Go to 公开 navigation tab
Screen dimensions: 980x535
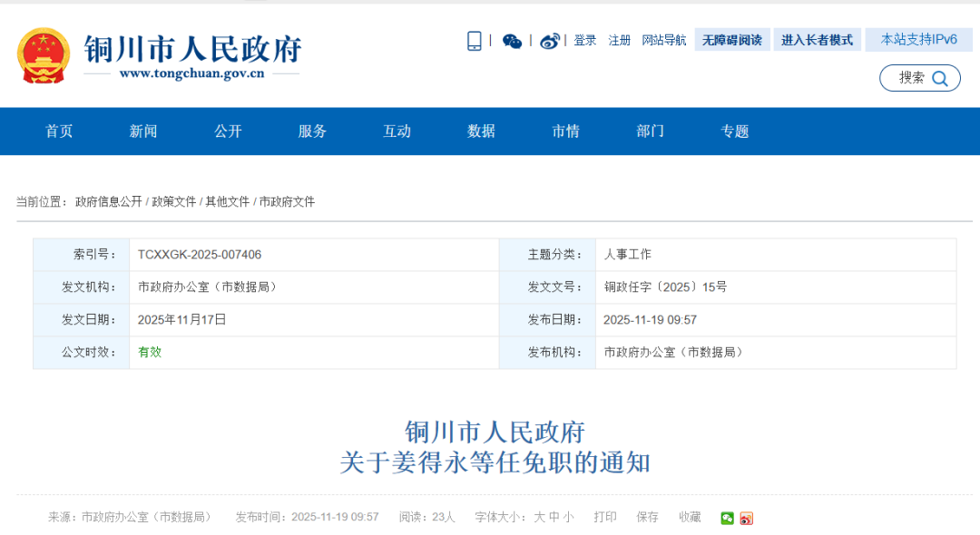pos(228,131)
